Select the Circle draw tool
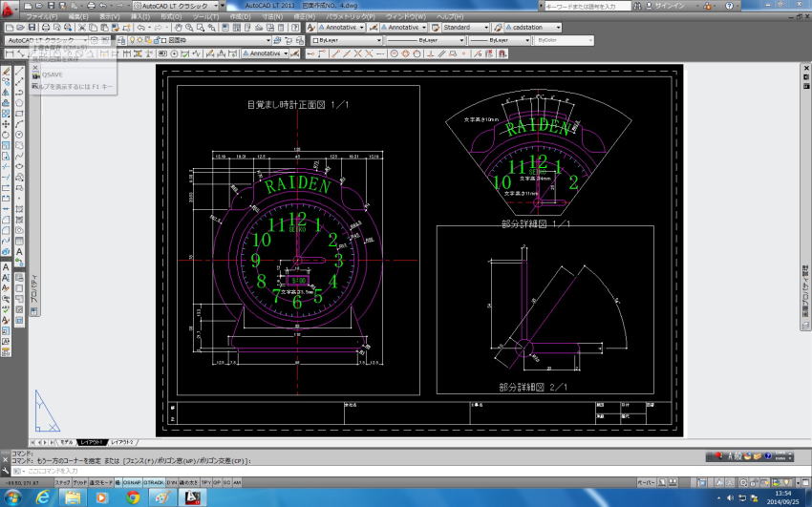 [19, 135]
